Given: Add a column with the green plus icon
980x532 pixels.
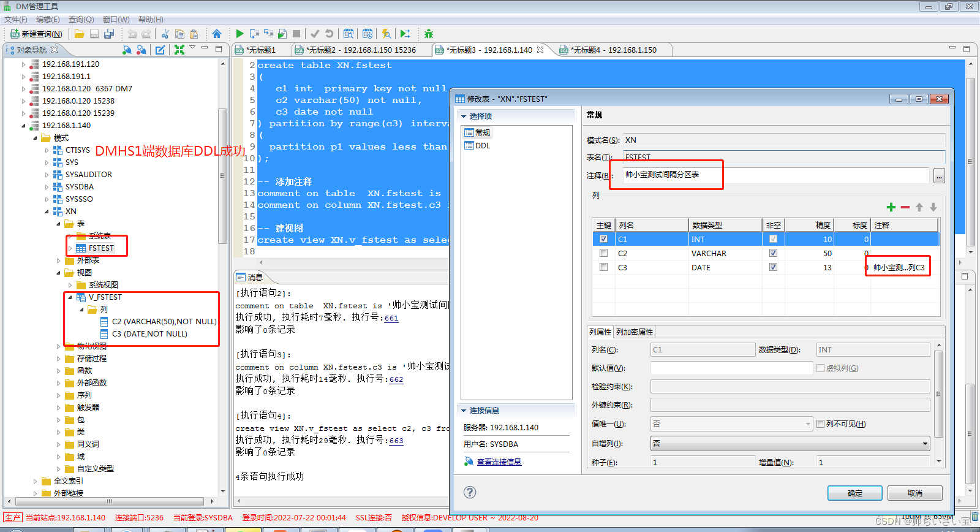Looking at the screenshot, I should (x=891, y=207).
